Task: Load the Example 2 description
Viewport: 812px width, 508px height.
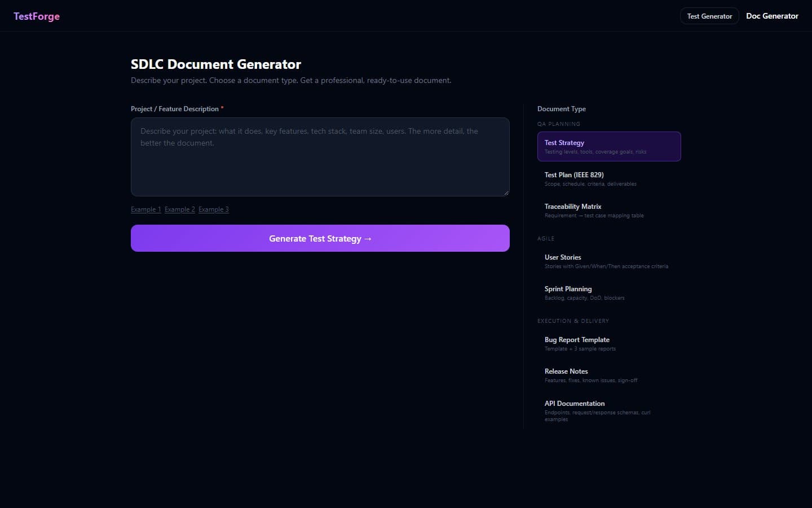Action: coord(180,209)
